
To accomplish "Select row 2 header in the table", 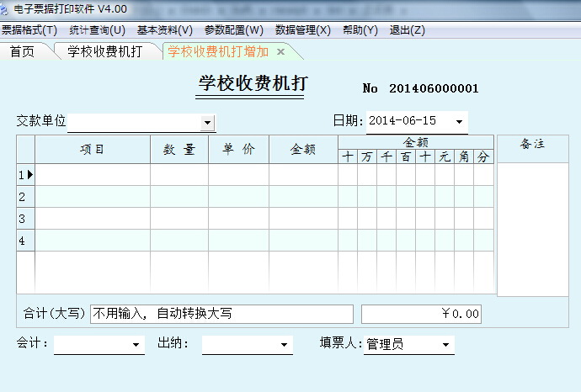I will click(25, 197).
